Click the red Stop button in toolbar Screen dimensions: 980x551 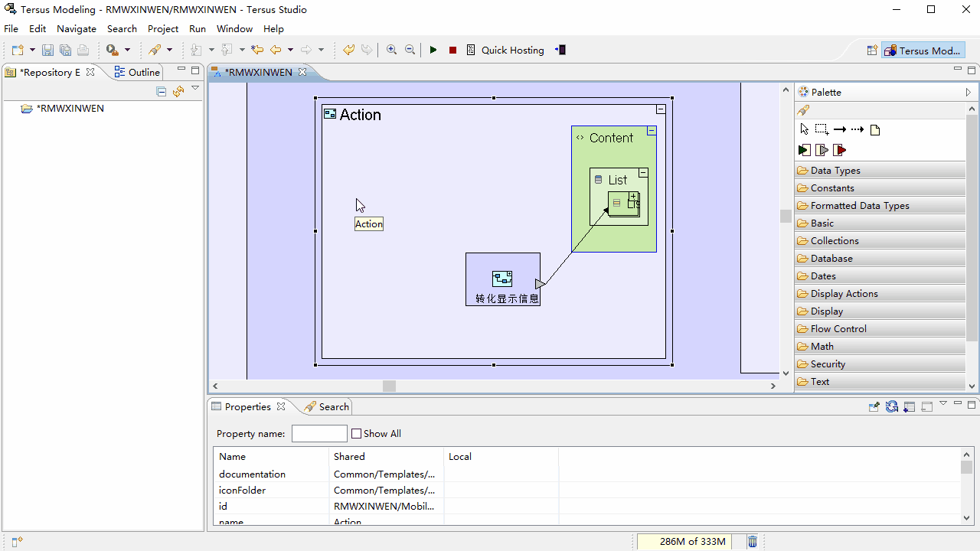coord(452,50)
